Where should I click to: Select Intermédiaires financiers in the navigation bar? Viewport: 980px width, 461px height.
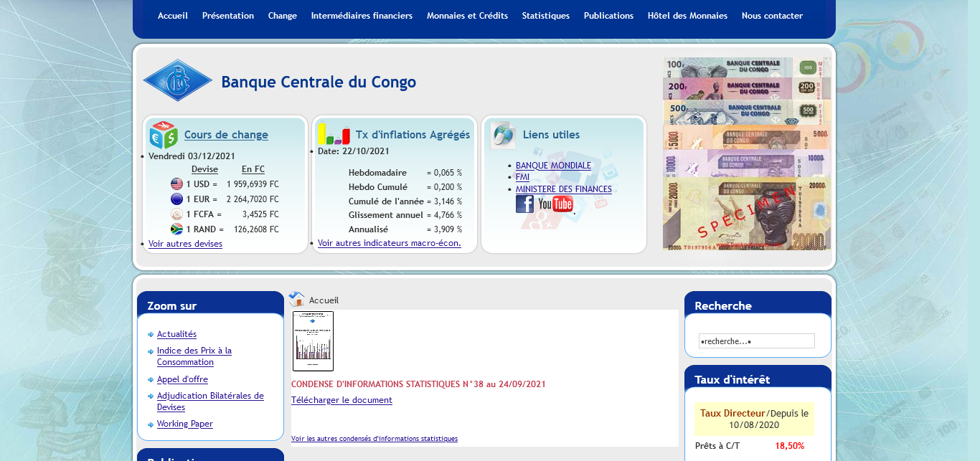click(362, 16)
